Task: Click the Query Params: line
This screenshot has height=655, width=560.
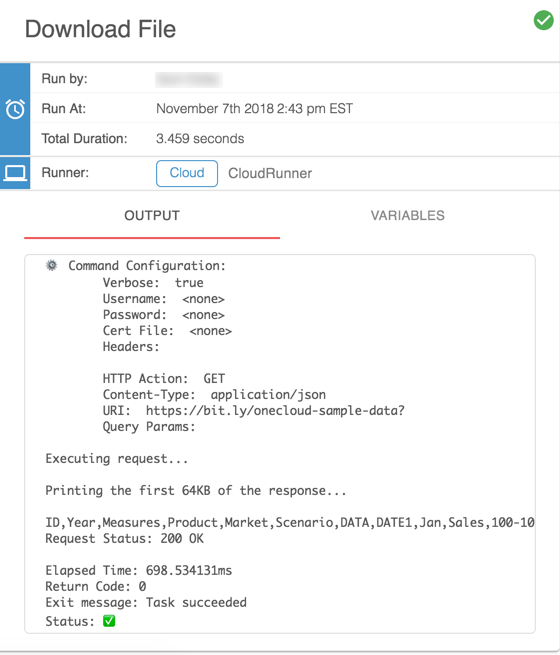Action: (149, 427)
